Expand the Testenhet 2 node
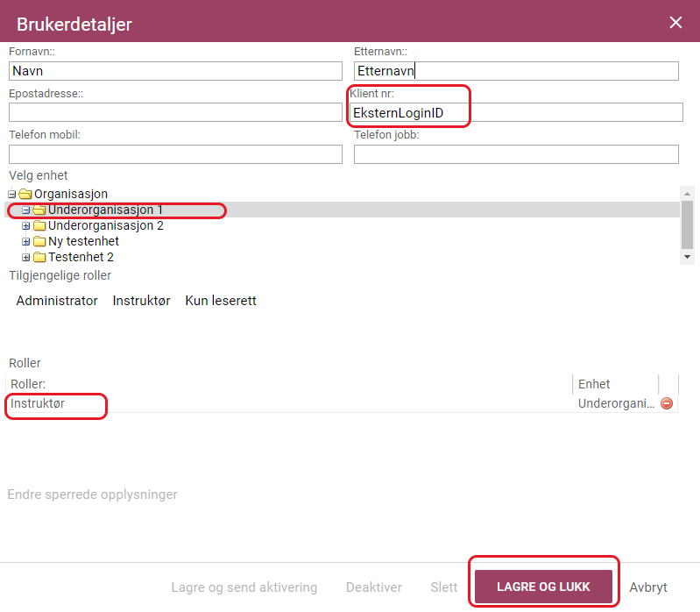The height and width of the screenshot is (612, 700). tap(26, 257)
